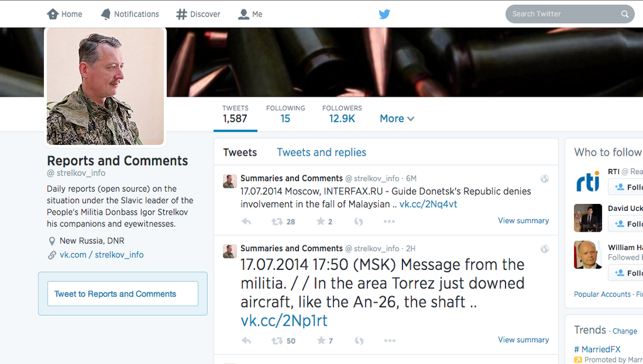
Task: Click translate icon on Torrez tweet
Action: (x=359, y=341)
